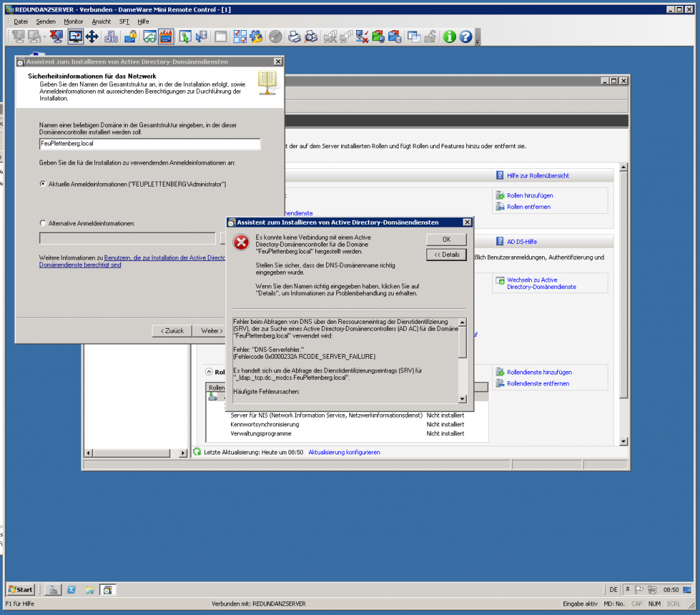Click the monitor with red X and check icon
Screen dimensions: 700x615
(x=362, y=37)
